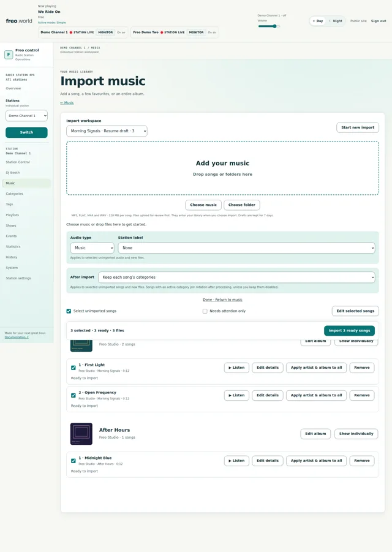Edit details for Midnight Blue

point(268,461)
